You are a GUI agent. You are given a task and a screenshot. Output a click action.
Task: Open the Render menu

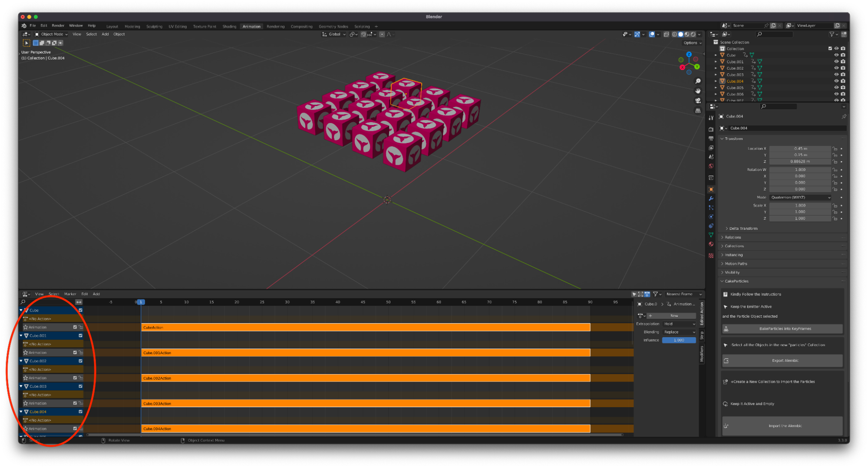click(x=58, y=26)
